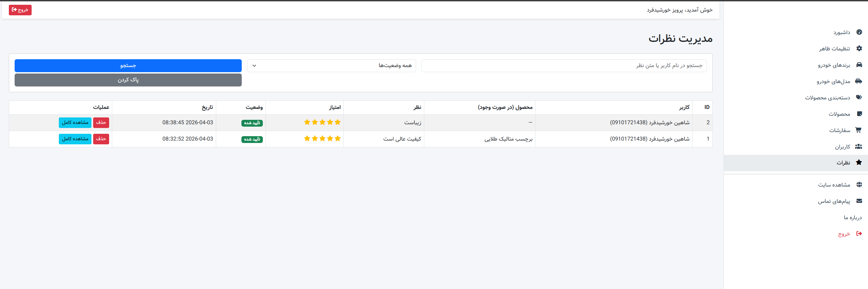The width and height of the screenshot is (868, 289).
Task: Click the users group icon for کاربران
Action: point(858,146)
